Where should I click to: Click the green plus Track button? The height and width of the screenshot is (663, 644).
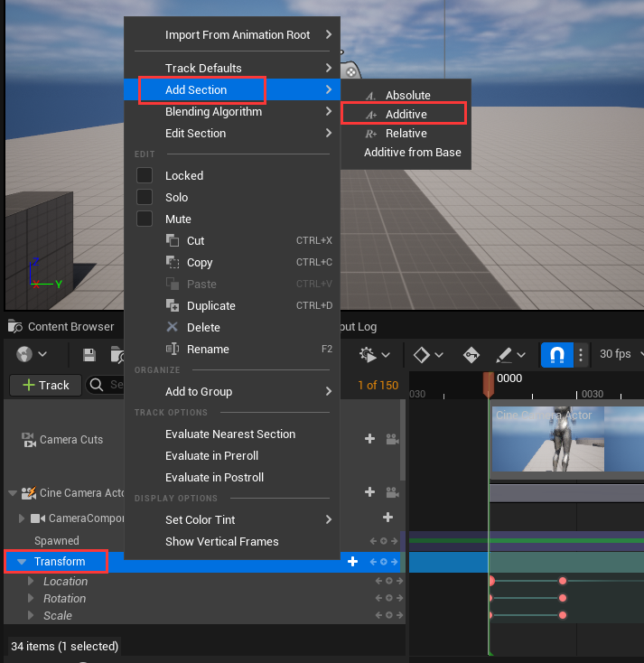(45, 385)
